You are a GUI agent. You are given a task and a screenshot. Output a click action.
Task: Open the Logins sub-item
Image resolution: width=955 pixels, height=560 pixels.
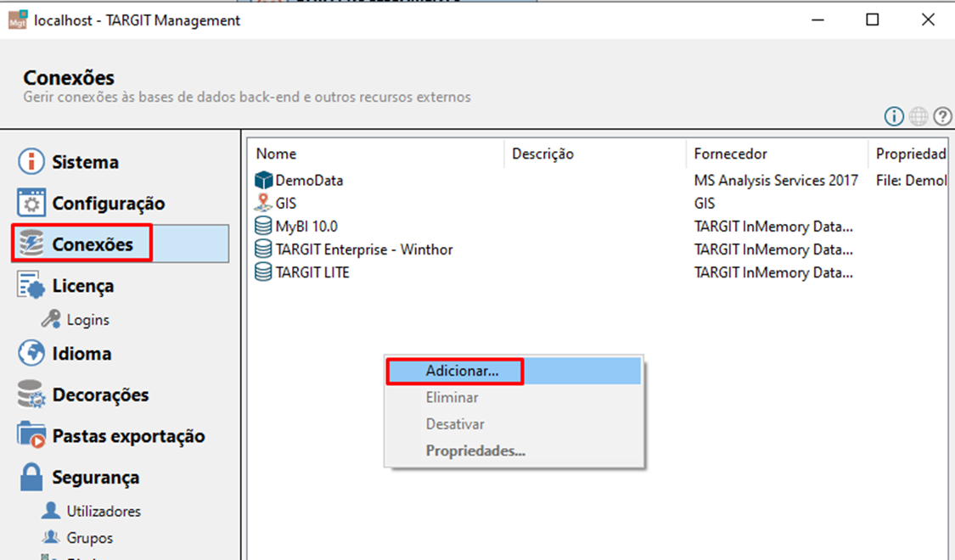tap(88, 320)
